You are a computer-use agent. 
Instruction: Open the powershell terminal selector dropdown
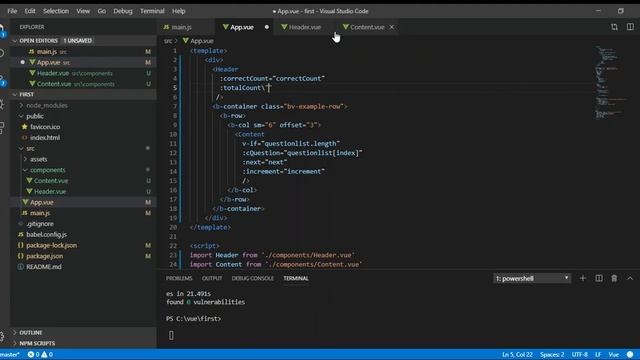pos(532,278)
